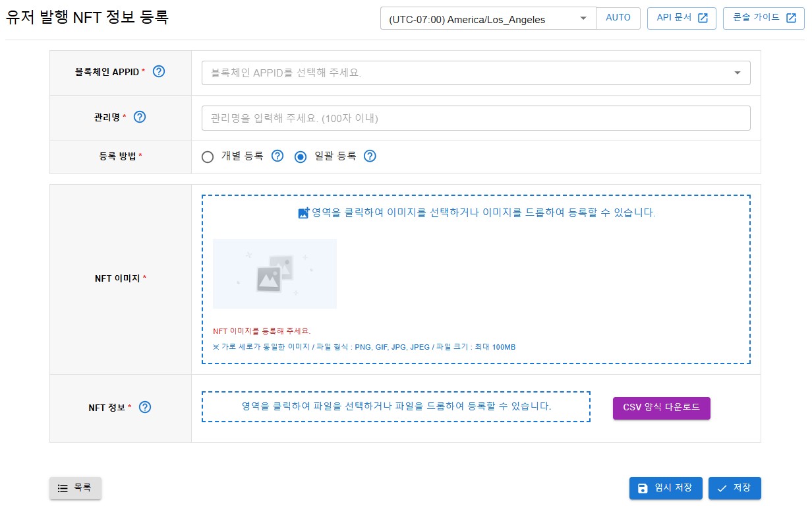The width and height of the screenshot is (812, 506).
Task: Click the placeholder NFT image thumbnail
Action: (274, 274)
